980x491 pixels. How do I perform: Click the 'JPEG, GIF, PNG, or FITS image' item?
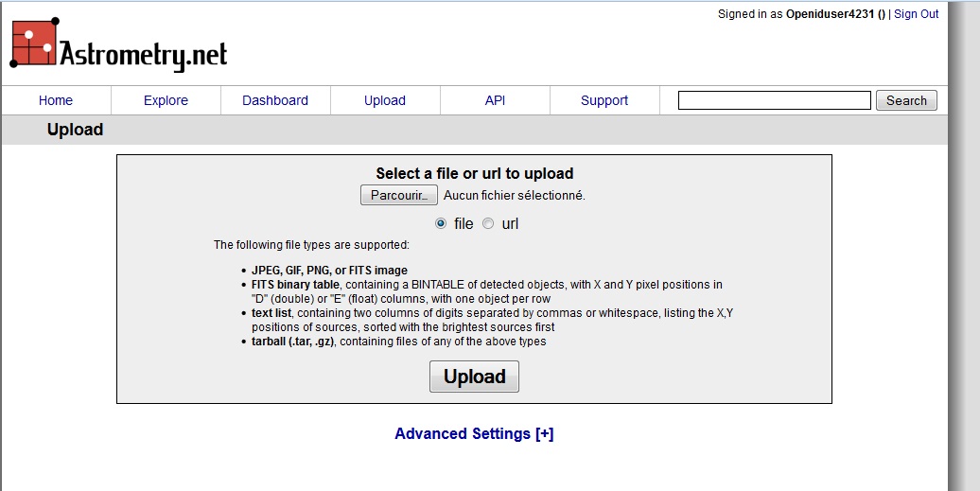329,271
